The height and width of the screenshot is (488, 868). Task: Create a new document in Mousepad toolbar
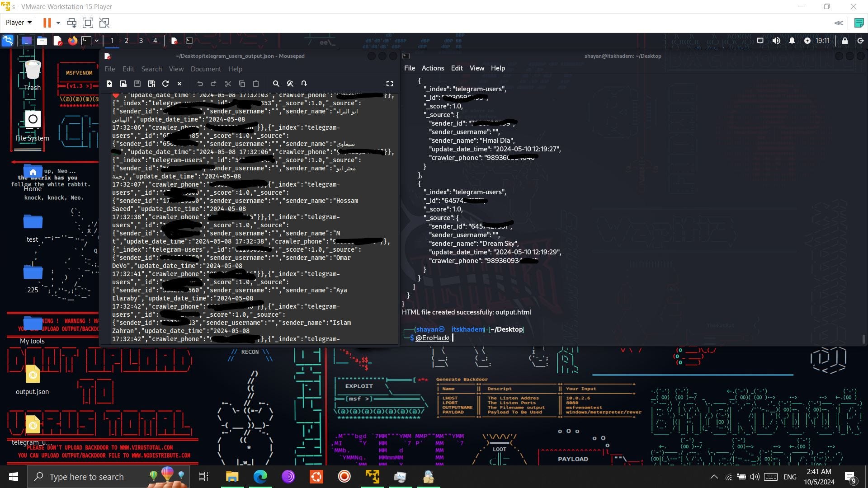point(109,84)
